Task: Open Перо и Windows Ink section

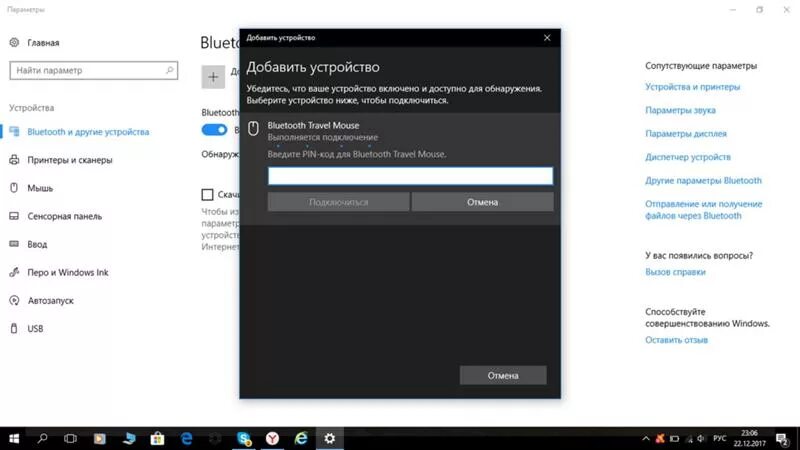Action: click(68, 272)
